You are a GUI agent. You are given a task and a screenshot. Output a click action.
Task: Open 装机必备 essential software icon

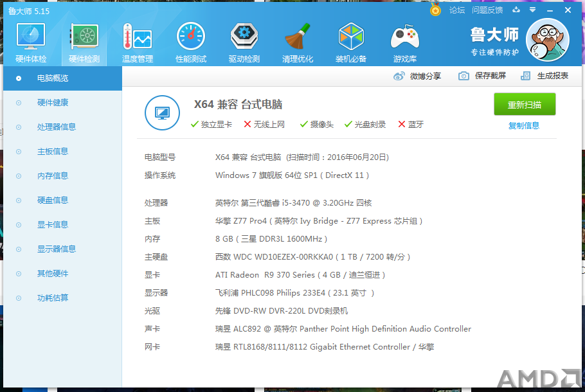[x=351, y=37]
